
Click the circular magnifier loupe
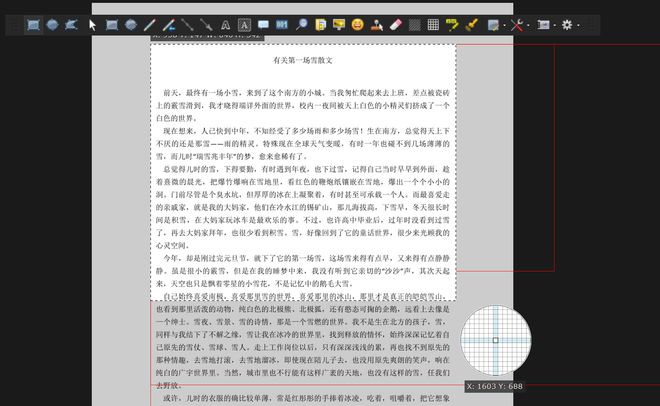pyautogui.click(x=496, y=340)
